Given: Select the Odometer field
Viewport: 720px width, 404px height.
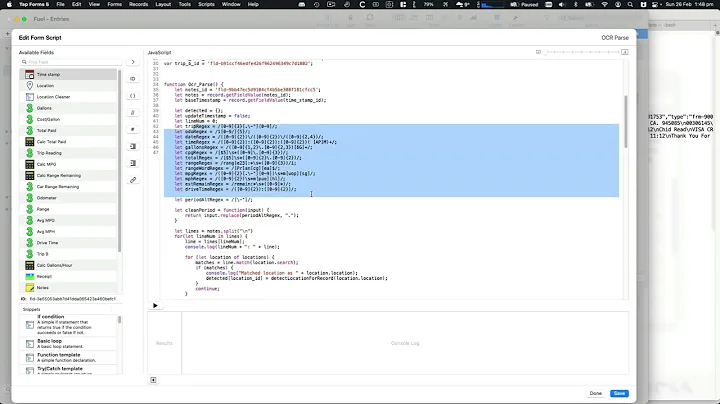Looking at the screenshot, I should tap(69, 198).
